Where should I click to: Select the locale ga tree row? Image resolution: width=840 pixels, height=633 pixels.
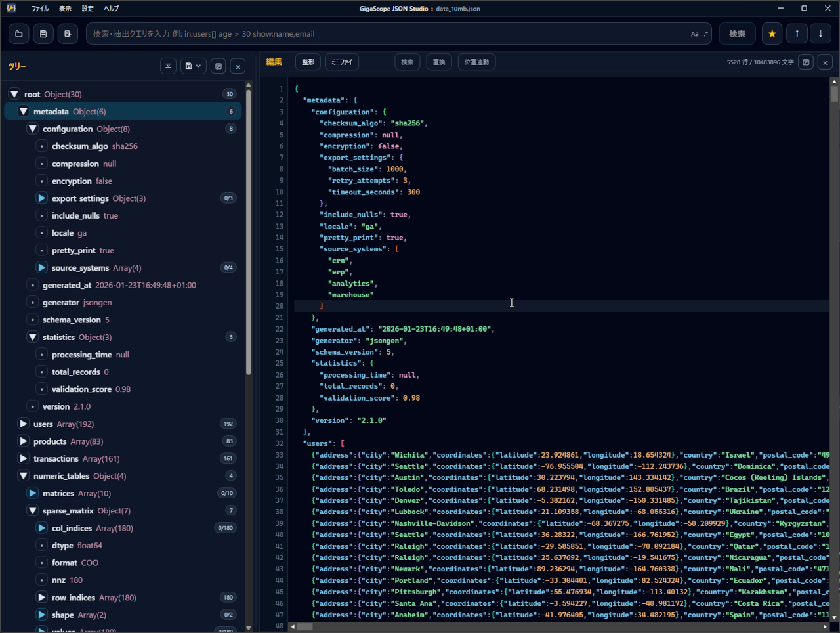click(x=123, y=233)
